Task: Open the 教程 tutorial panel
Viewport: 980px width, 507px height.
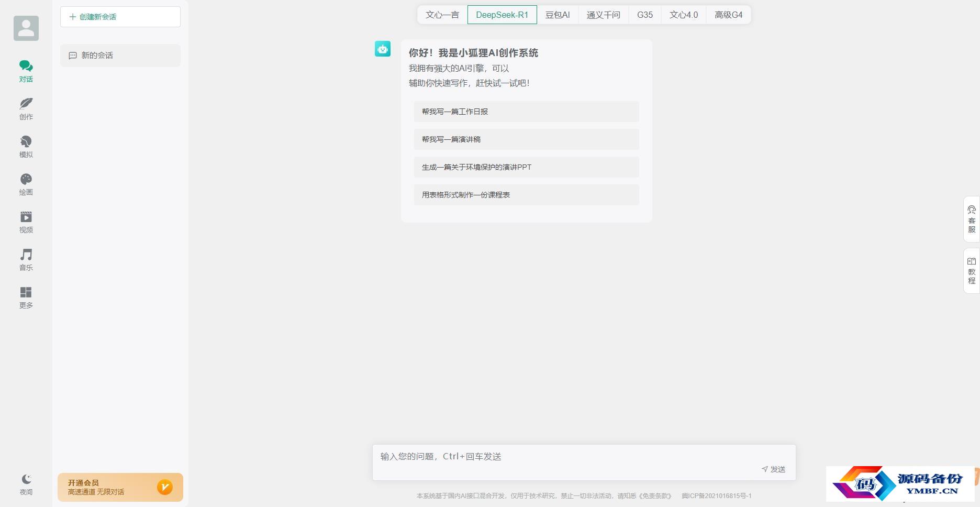Action: 972,270
